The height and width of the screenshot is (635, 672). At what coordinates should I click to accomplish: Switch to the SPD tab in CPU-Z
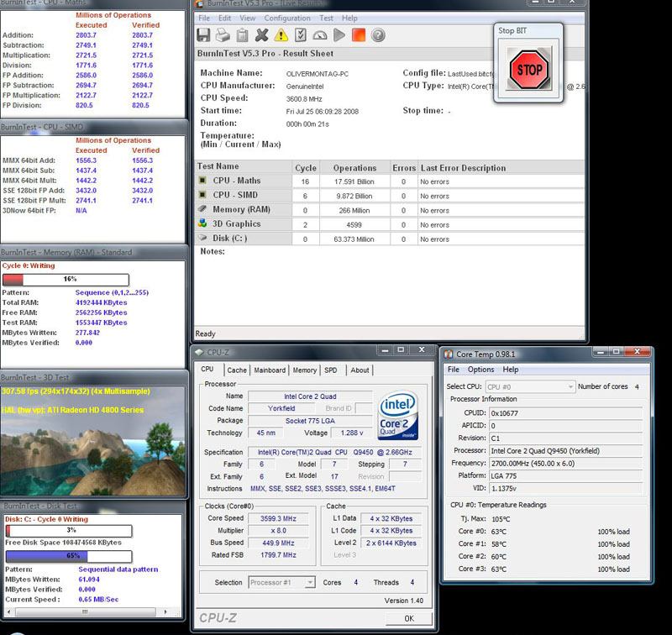pos(330,370)
